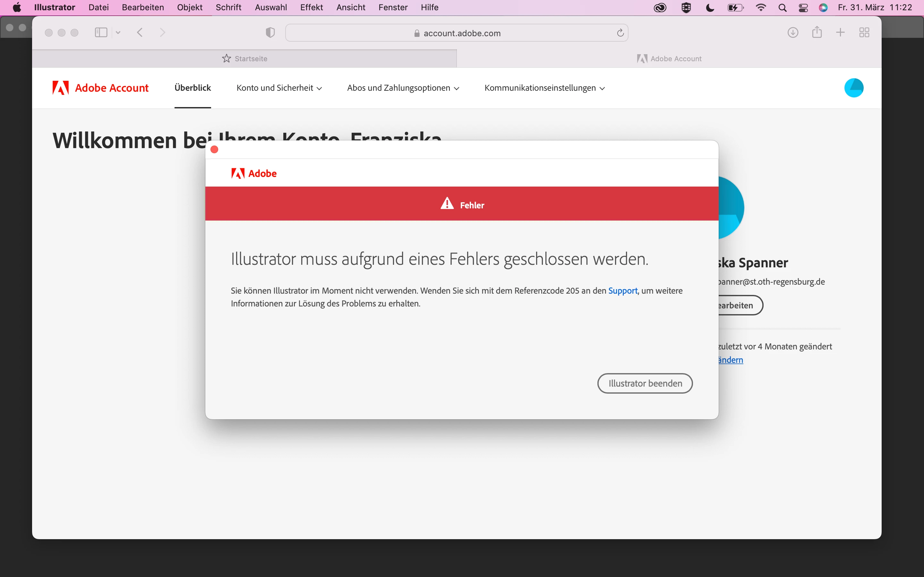924x577 pixels.
Task: Open the Safari downloads icon
Action: [793, 32]
